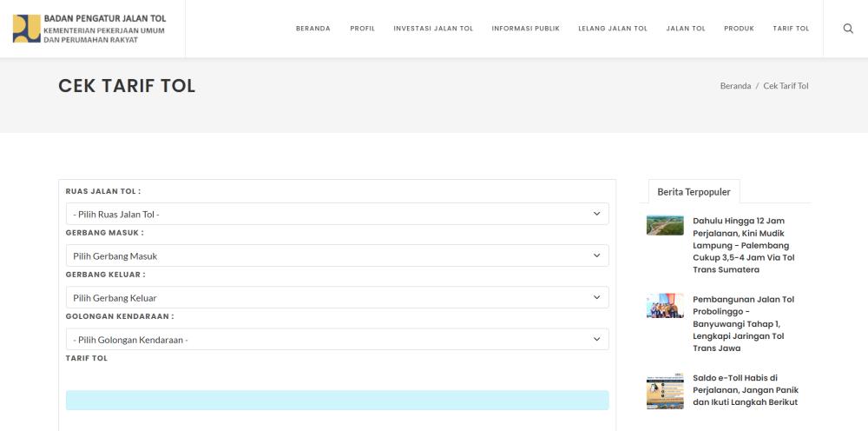Select the Berita Terpopuler tab

(x=694, y=192)
